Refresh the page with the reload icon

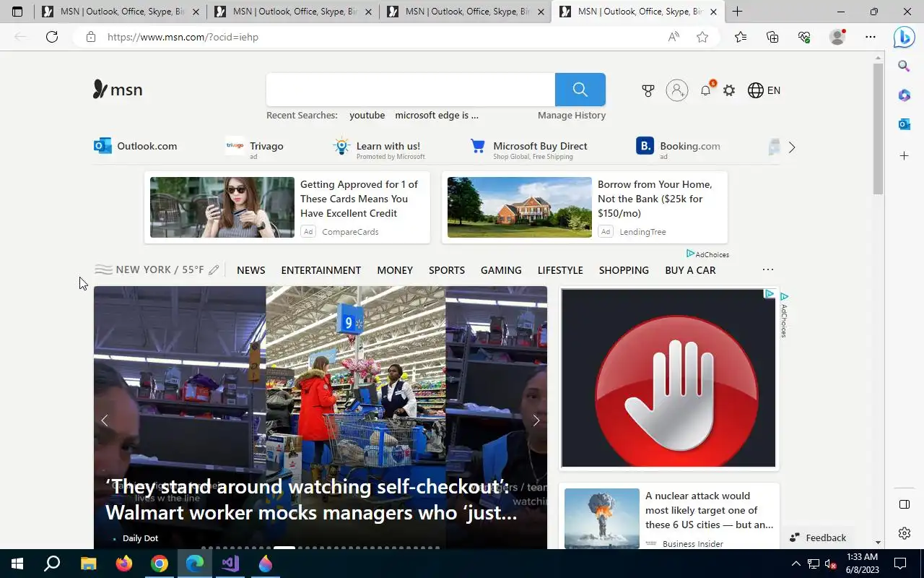[x=52, y=37]
